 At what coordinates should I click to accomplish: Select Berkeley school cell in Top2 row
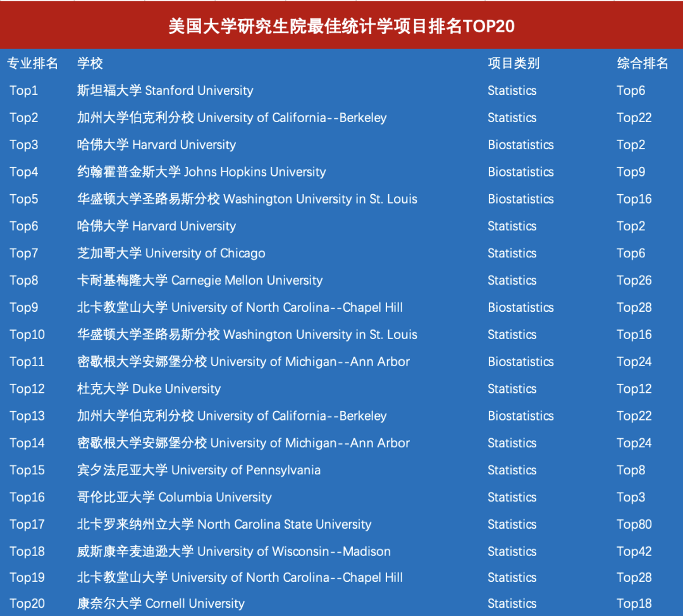[231, 118]
